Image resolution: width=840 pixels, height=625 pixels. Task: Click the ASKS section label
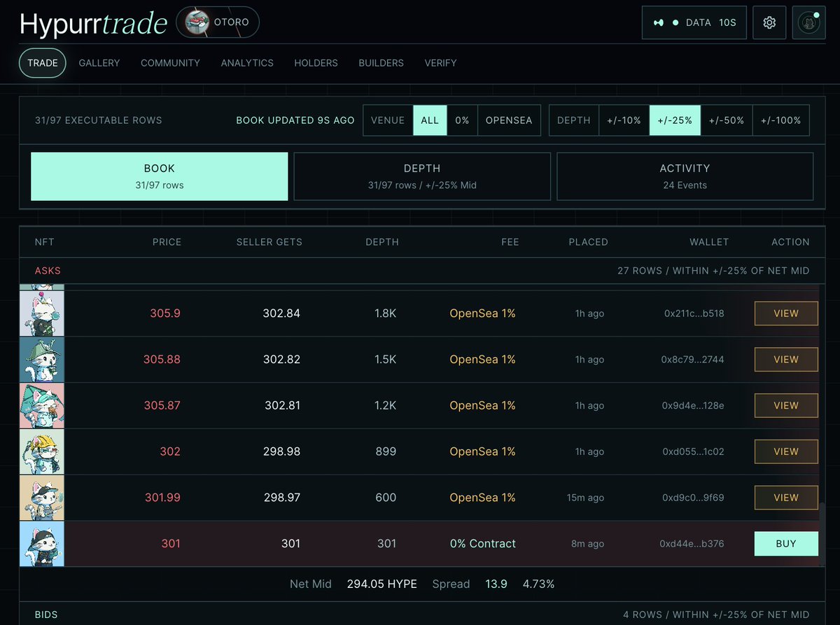point(48,271)
